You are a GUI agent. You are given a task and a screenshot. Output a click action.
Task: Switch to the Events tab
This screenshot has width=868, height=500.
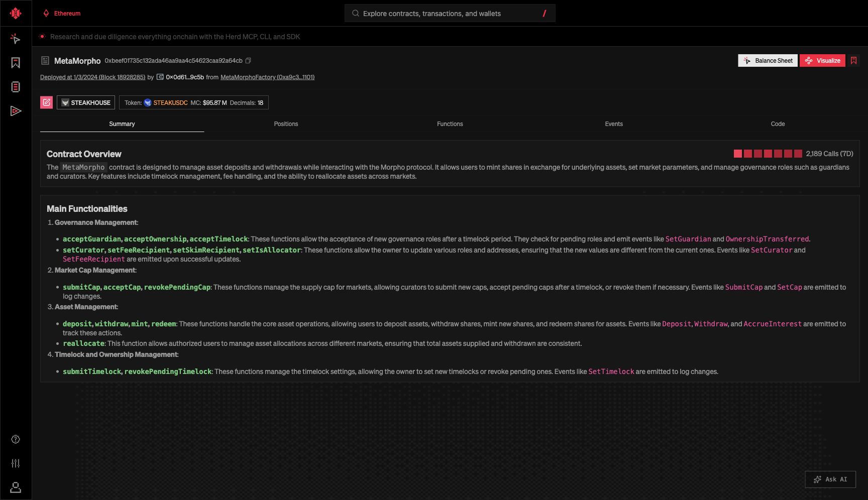614,124
